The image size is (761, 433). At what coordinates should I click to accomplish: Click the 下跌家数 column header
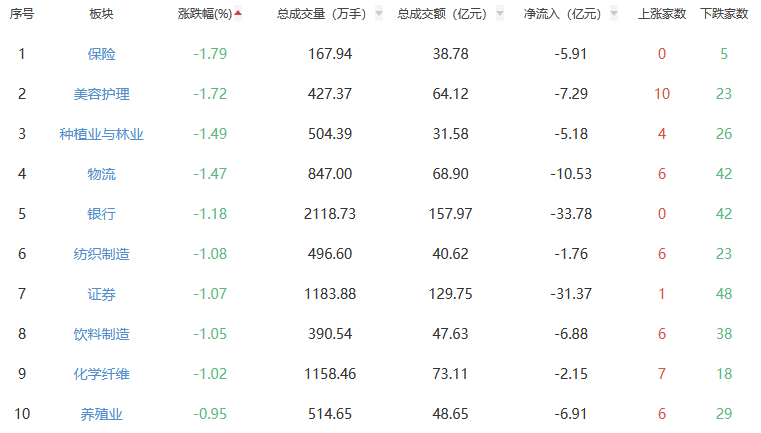(724, 14)
